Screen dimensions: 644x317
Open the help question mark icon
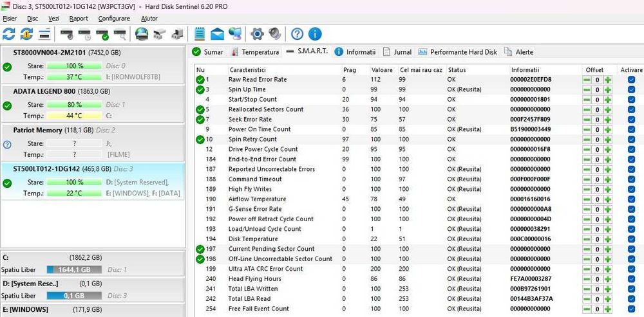click(x=297, y=34)
